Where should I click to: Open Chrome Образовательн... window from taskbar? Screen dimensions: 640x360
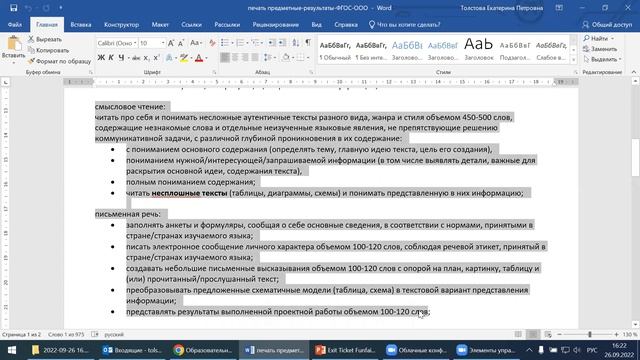pyautogui.click(x=202, y=350)
